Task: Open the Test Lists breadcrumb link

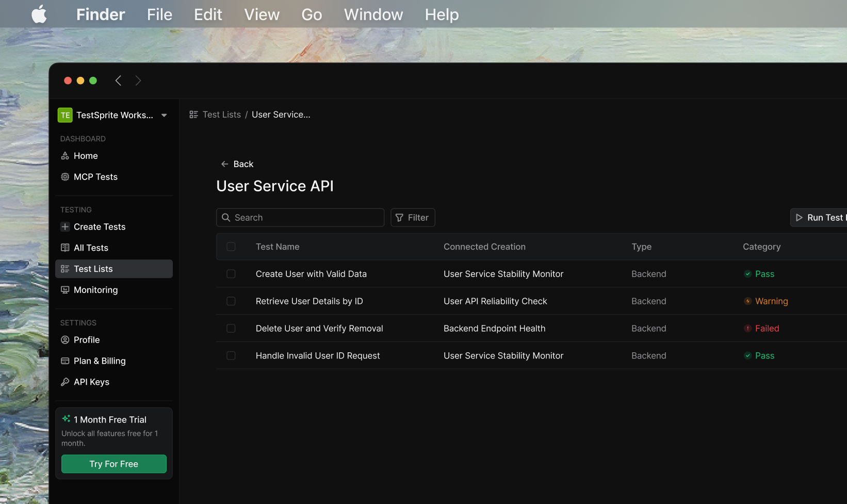Action: coord(222,115)
